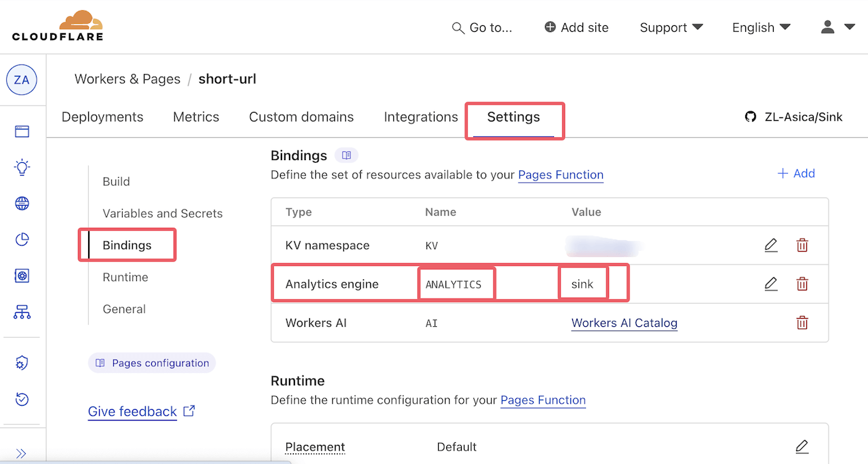Screen dimensions: 868x464
Task: Switch to the Settings tab
Action: (513, 117)
